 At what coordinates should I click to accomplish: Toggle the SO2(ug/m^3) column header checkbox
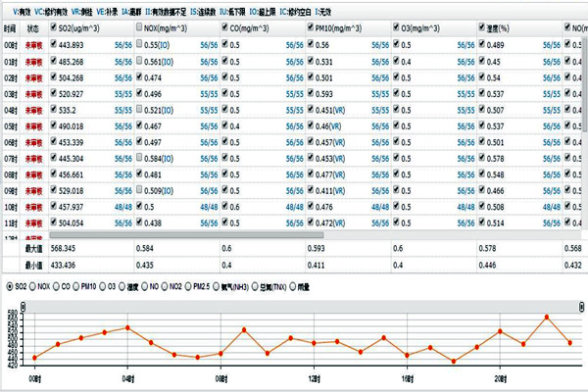coord(53,29)
